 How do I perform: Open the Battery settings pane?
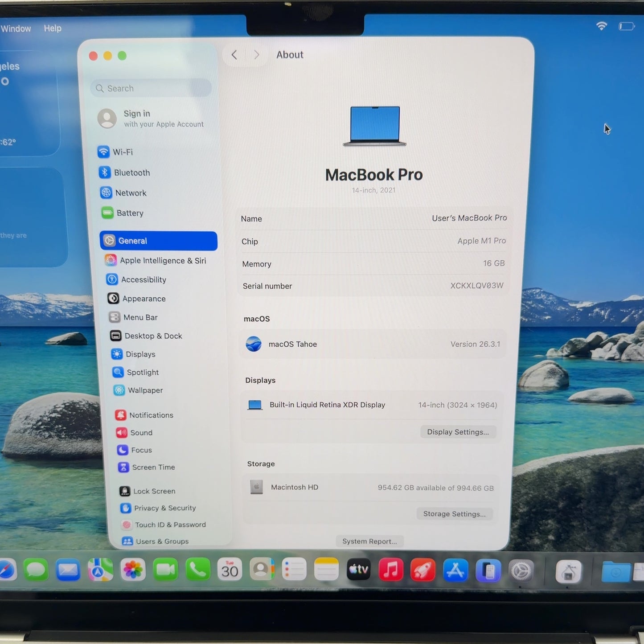pos(123,213)
